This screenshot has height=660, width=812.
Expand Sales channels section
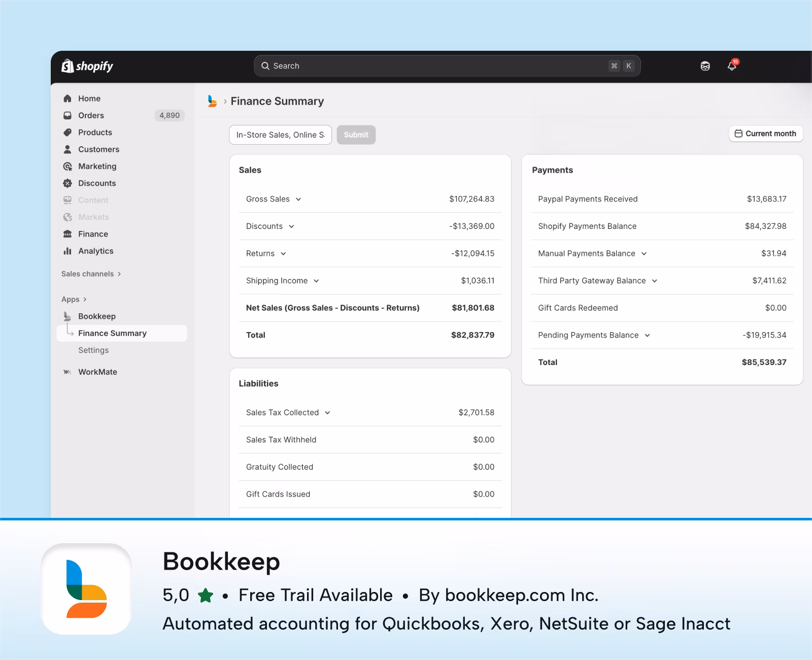coord(91,274)
